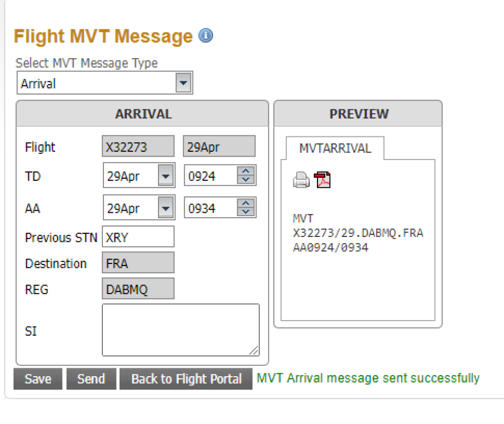
Task: Open the MVT Message Type dropdown
Action: [x=184, y=83]
